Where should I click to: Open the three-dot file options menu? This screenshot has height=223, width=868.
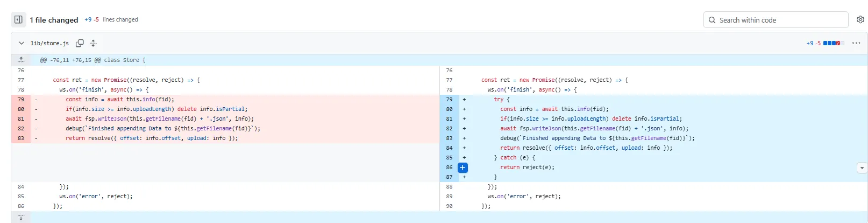pyautogui.click(x=856, y=43)
